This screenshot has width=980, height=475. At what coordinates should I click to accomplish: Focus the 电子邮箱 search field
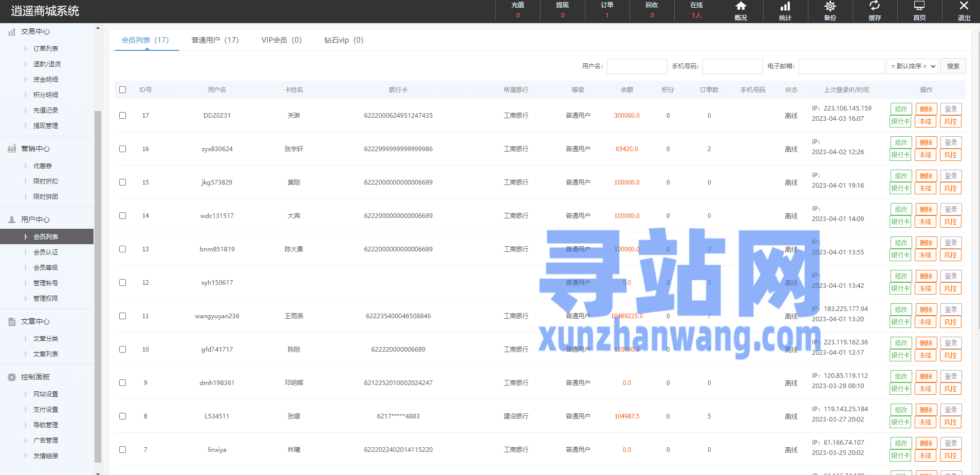842,66
